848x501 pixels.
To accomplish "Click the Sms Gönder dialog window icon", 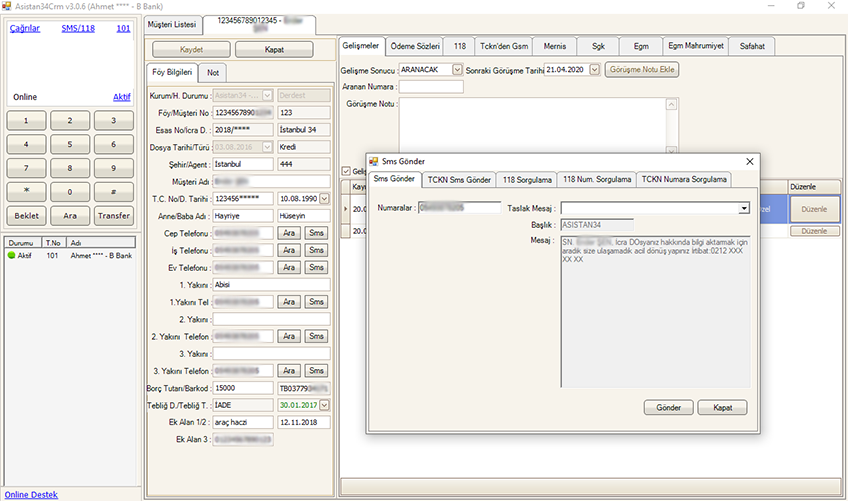I will point(373,161).
